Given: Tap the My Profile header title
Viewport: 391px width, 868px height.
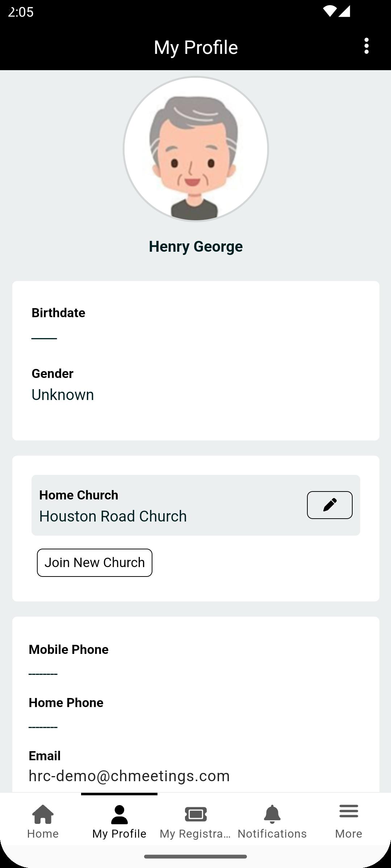Looking at the screenshot, I should (195, 47).
